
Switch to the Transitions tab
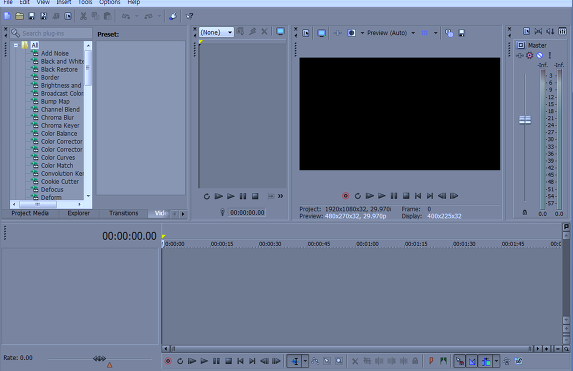[x=124, y=213]
